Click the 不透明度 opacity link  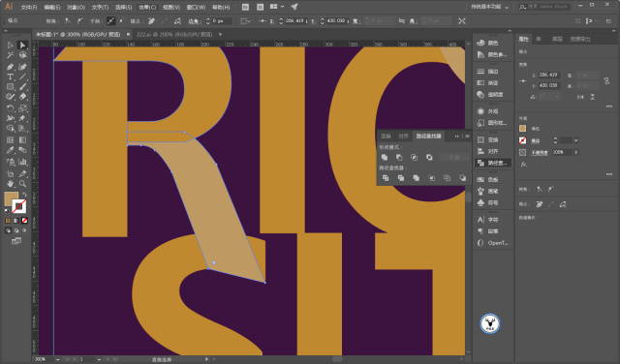click(x=539, y=153)
